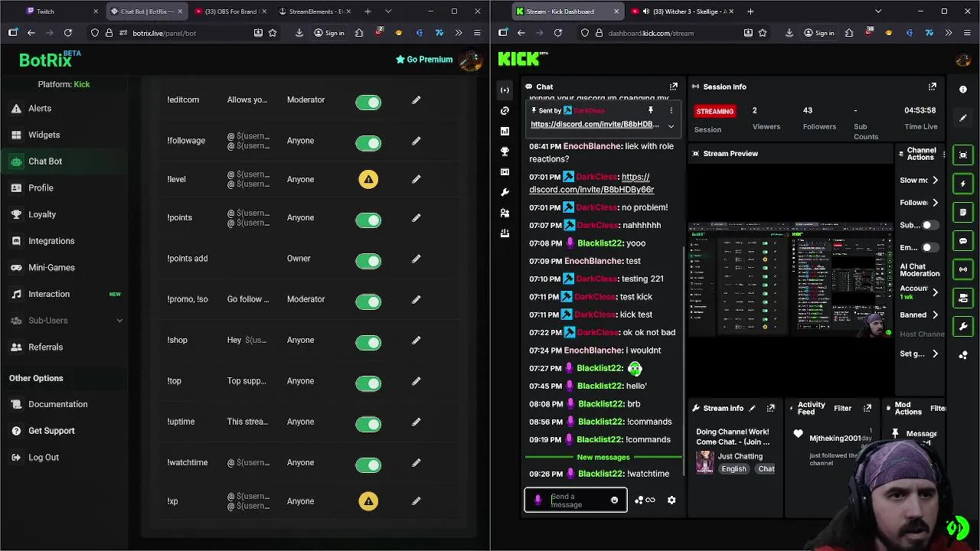Screen dimensions: 980x551
Task: Click the lightning bolt icon in Kick sidebar
Action: click(x=963, y=184)
